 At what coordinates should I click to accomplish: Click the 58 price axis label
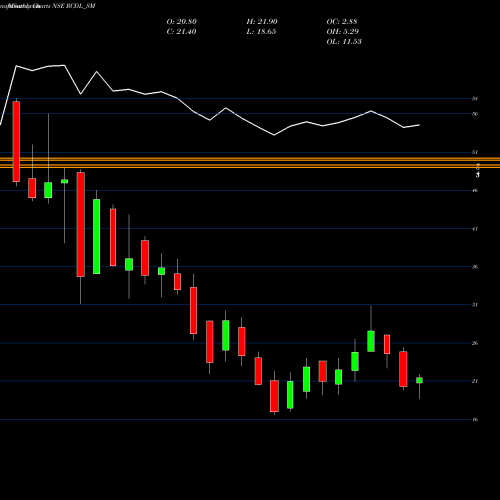coord(475,99)
